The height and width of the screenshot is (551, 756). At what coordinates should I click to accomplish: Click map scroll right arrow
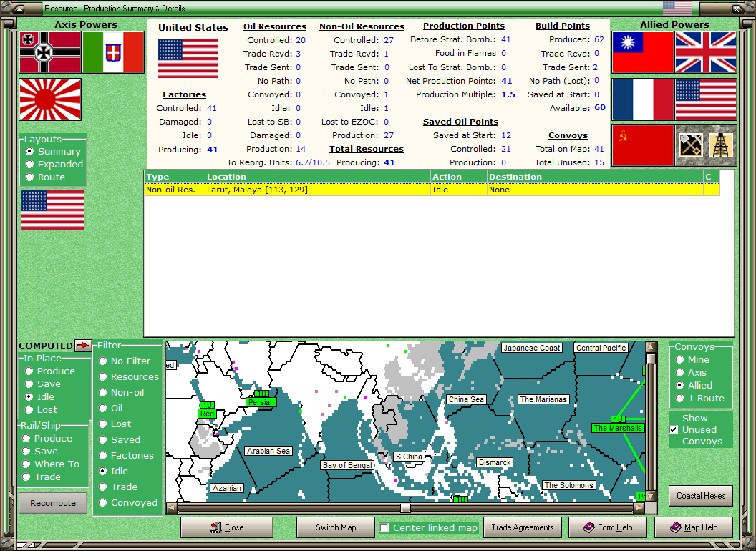(x=639, y=508)
